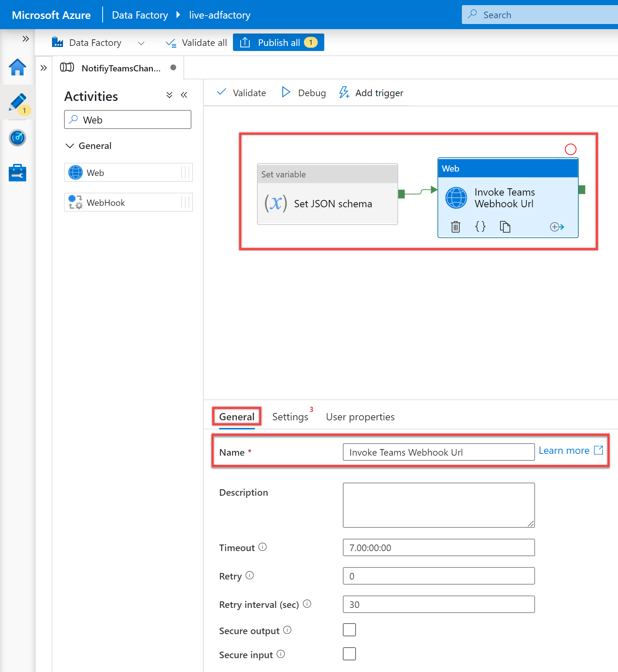
Task: Open the Data Factory dropdown
Action: click(x=141, y=43)
